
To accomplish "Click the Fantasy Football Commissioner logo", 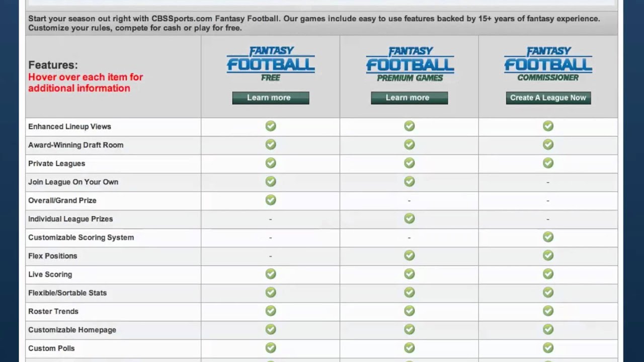I will 548,64.
